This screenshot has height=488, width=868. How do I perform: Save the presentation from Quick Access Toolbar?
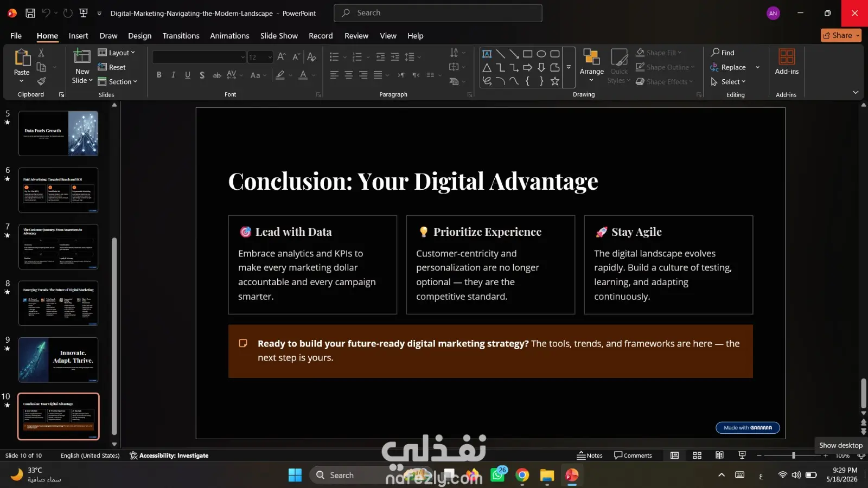(x=30, y=13)
